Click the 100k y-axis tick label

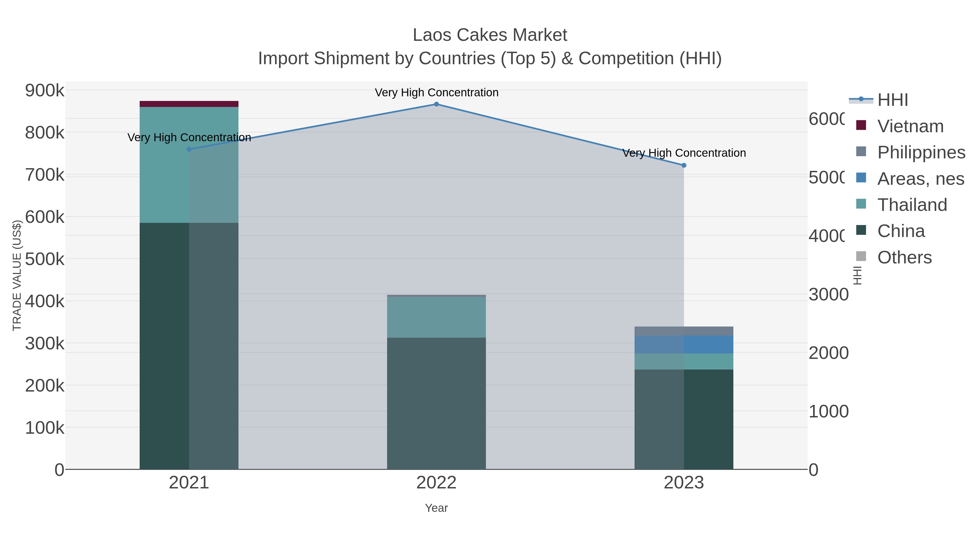click(x=45, y=428)
